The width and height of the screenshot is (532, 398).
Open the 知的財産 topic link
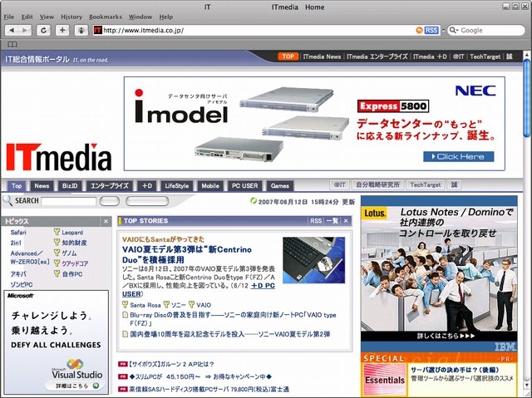[x=74, y=243]
